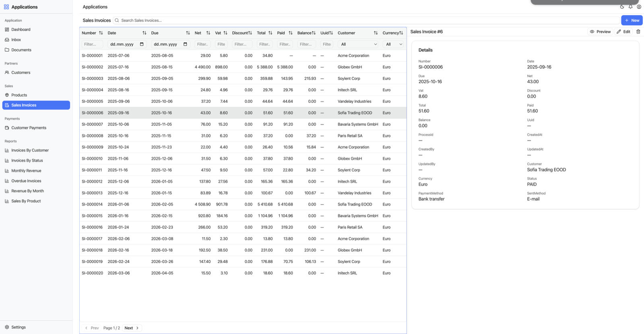Sort by Vat column arrows
The image size is (644, 334).
[225, 33]
